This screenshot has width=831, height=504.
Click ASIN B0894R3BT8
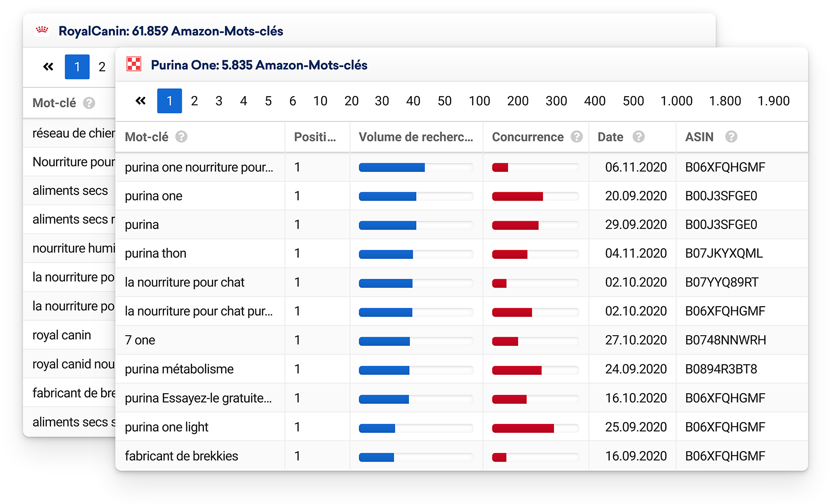point(721,369)
